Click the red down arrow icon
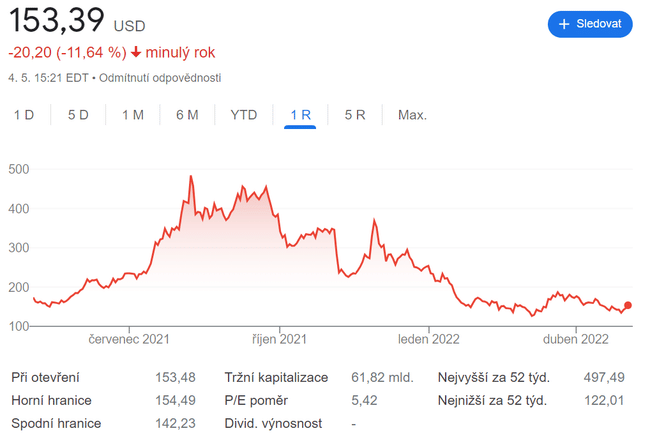The image size is (650, 433). [x=136, y=52]
